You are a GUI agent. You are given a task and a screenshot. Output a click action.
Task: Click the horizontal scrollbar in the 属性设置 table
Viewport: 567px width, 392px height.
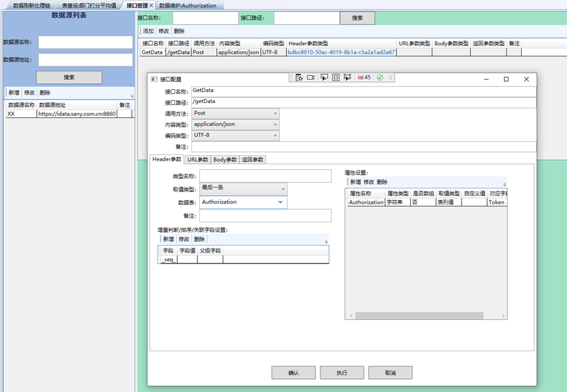click(419, 316)
